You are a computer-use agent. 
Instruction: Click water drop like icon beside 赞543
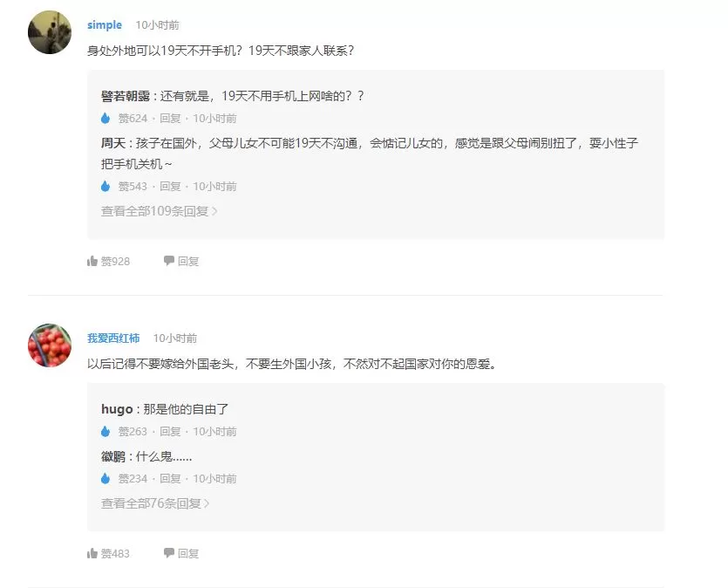click(105, 186)
